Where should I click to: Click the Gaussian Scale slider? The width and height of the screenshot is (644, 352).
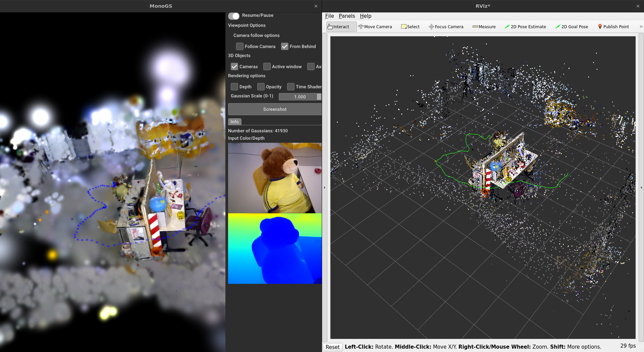click(300, 97)
